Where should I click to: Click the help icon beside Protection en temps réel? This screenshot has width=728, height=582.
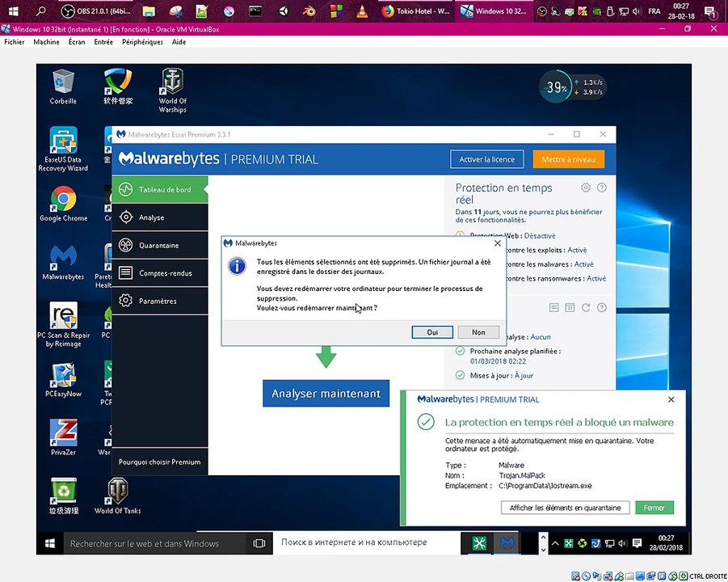pos(602,188)
